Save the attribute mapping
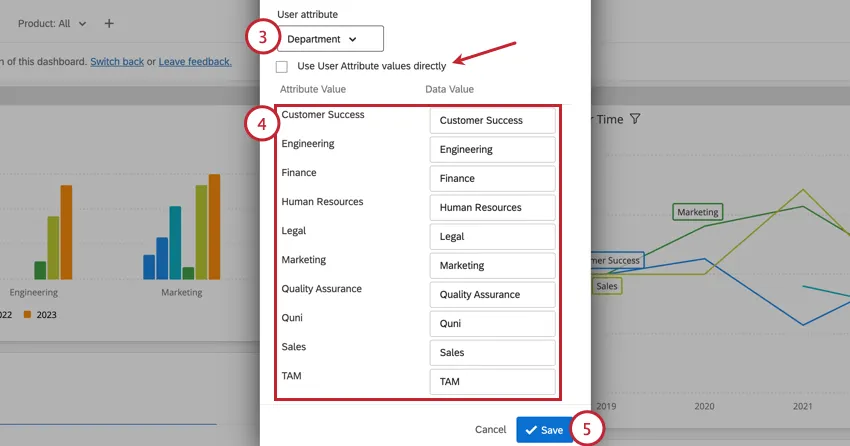850x446 pixels. [x=544, y=430]
